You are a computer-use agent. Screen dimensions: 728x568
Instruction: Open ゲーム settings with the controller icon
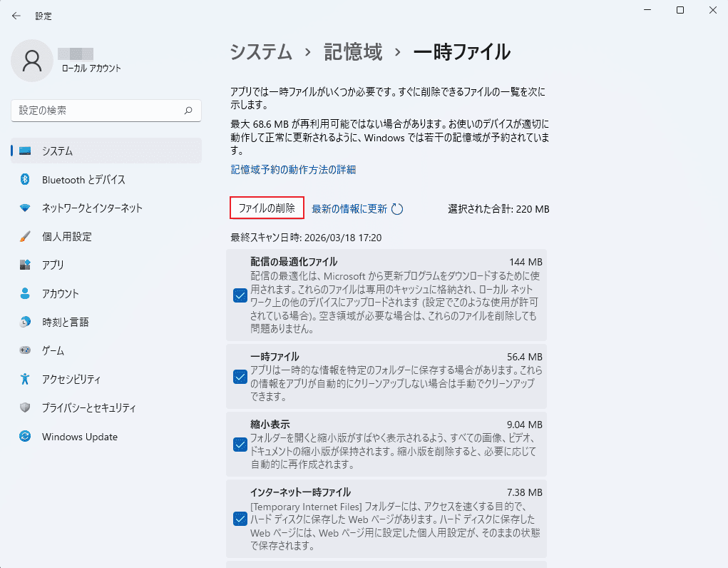[25, 350]
